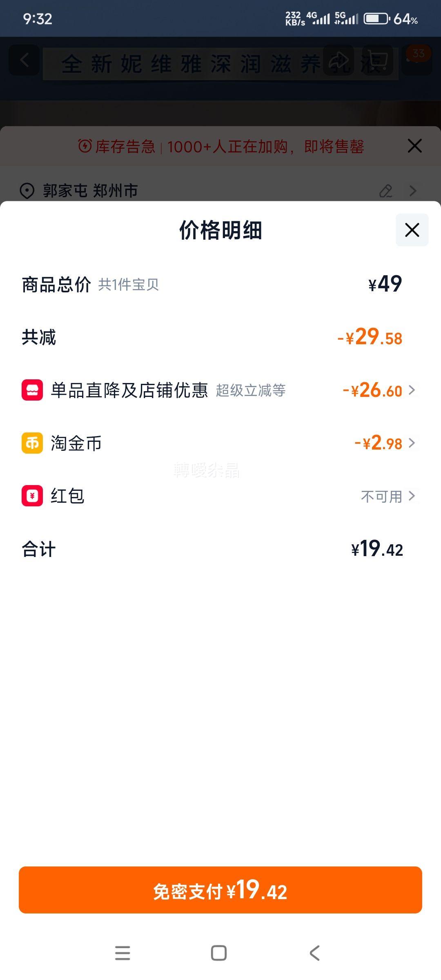Image resolution: width=441 pixels, height=980 pixels.
Task: Tap the 郭家屯 郑州市 delivery address
Action: click(90, 191)
